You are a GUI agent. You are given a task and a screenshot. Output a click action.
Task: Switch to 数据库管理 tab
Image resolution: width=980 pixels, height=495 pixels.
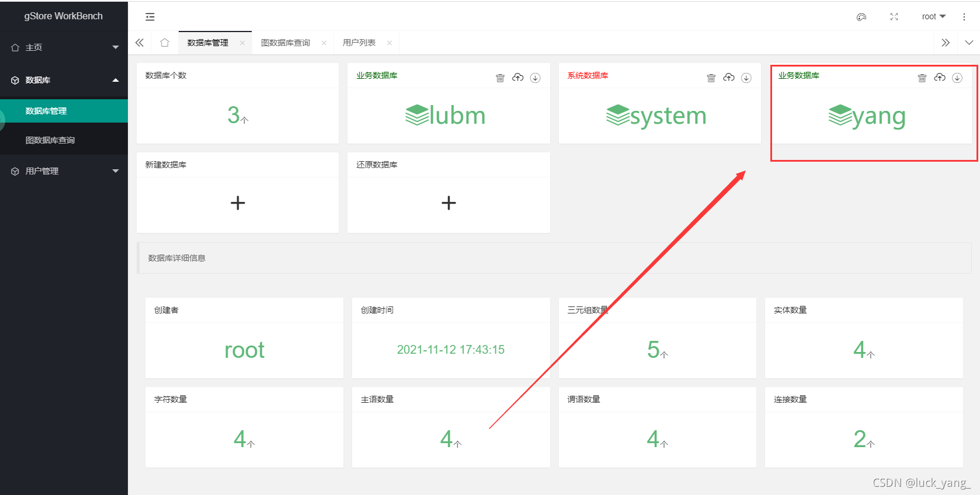point(208,43)
